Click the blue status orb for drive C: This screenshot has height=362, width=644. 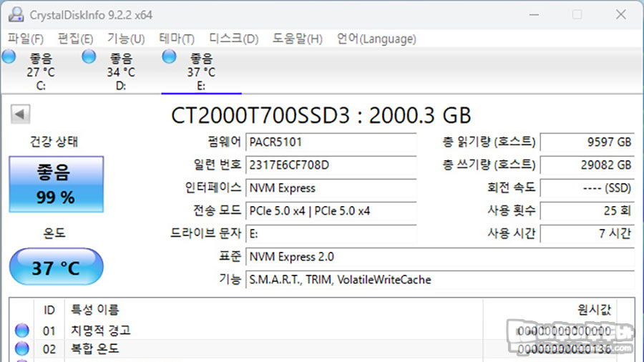tap(9, 57)
